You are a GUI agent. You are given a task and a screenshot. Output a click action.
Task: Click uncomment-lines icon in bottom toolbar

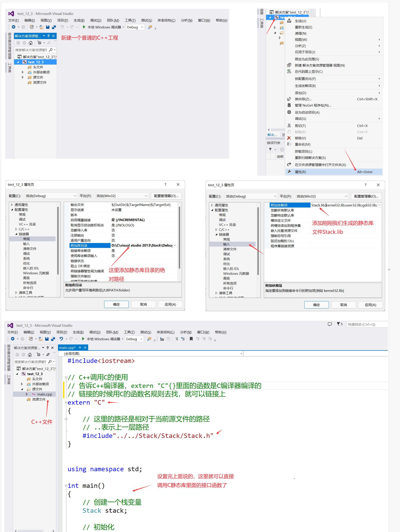tap(183, 339)
